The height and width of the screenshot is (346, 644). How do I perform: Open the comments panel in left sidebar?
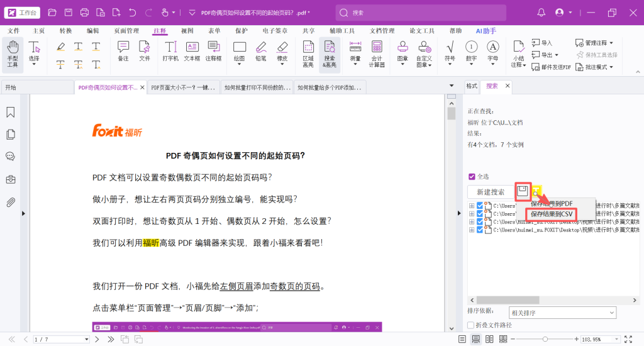(11, 157)
